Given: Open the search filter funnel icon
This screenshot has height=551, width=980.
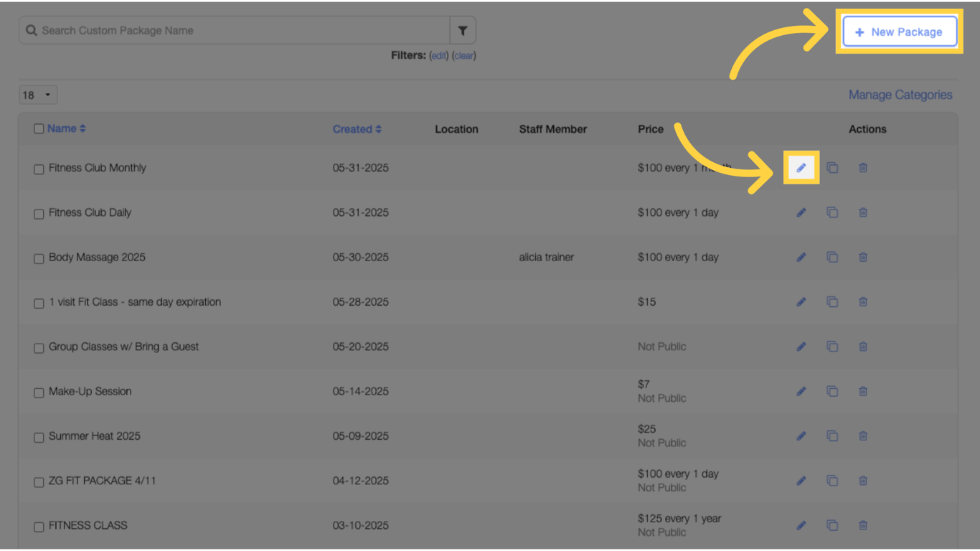Looking at the screenshot, I should tap(463, 30).
